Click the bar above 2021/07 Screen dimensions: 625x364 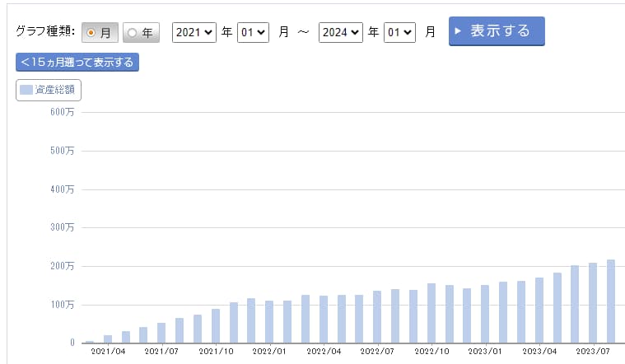[x=161, y=333]
